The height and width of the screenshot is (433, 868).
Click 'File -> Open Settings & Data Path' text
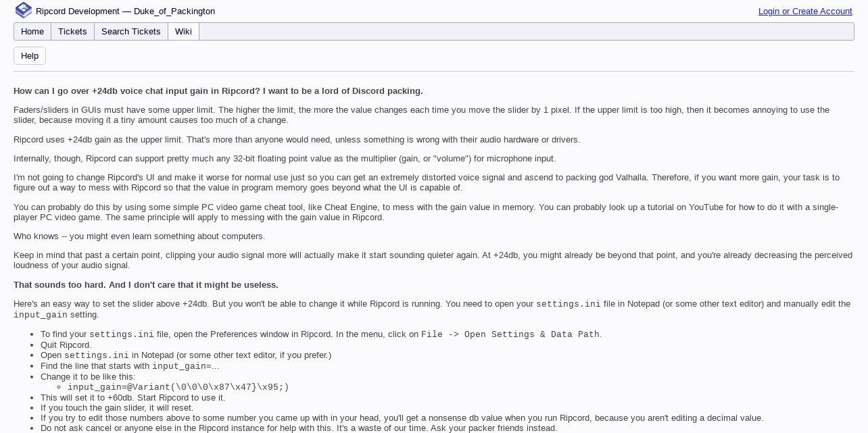(510, 334)
